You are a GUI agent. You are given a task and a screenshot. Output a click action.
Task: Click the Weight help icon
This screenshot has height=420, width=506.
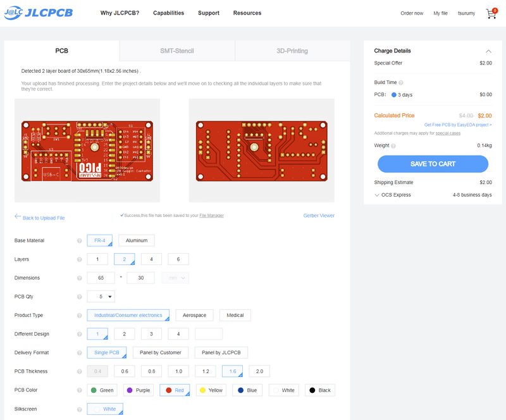point(393,146)
